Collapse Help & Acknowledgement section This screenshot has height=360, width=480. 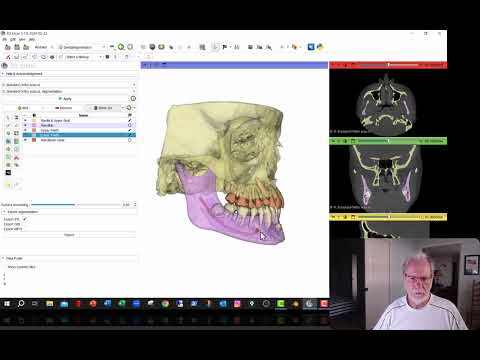coord(68,74)
